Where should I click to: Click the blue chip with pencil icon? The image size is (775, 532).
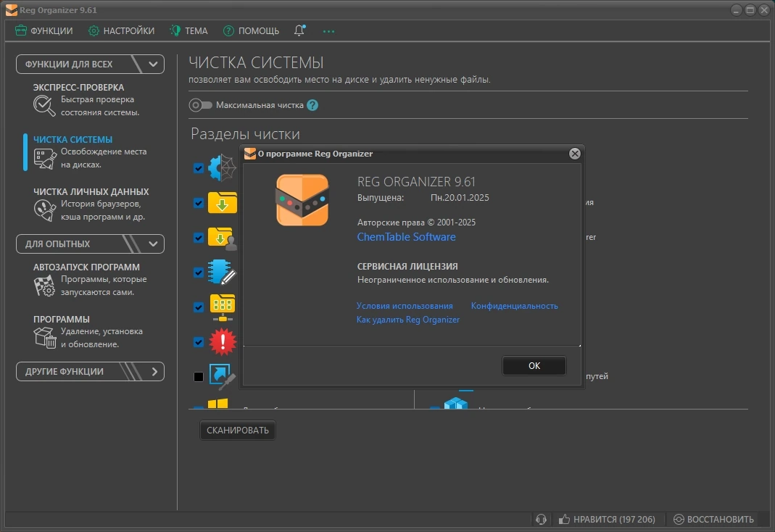coord(222,273)
